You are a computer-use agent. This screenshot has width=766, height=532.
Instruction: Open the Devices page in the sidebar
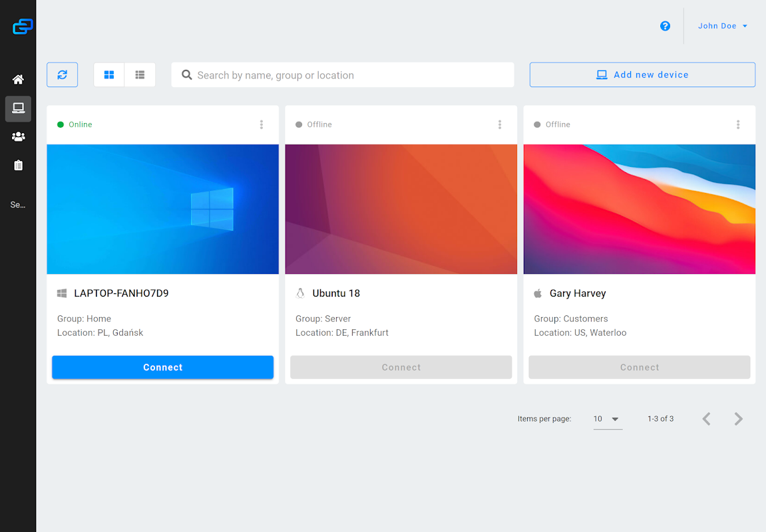(18, 108)
